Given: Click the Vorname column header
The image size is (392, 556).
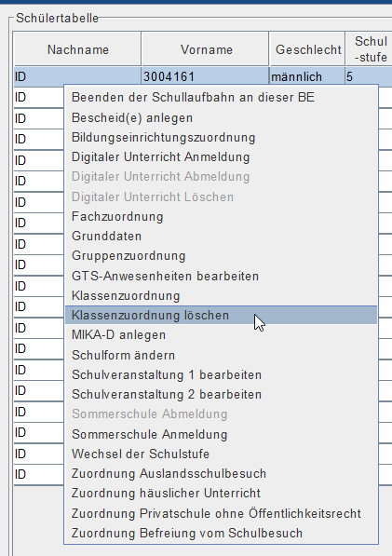Looking at the screenshot, I should (x=205, y=49).
